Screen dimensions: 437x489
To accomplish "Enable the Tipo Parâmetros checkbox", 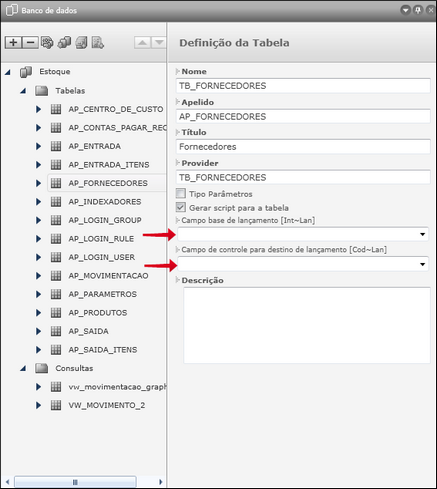I will pos(181,193).
